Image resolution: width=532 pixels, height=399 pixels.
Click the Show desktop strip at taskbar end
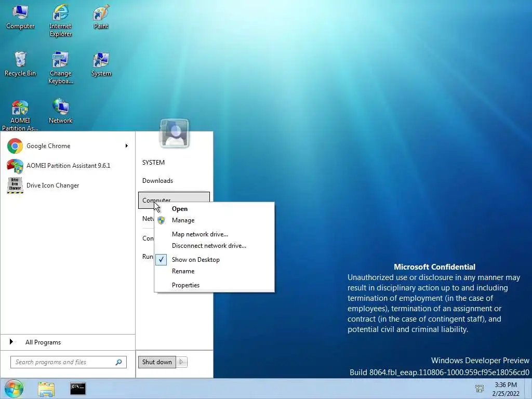[x=528, y=389]
